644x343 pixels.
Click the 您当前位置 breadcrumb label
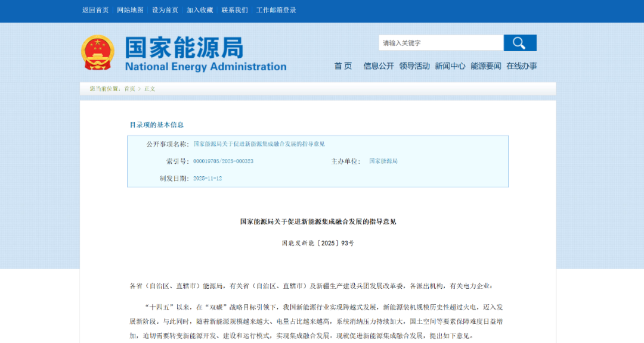point(106,89)
